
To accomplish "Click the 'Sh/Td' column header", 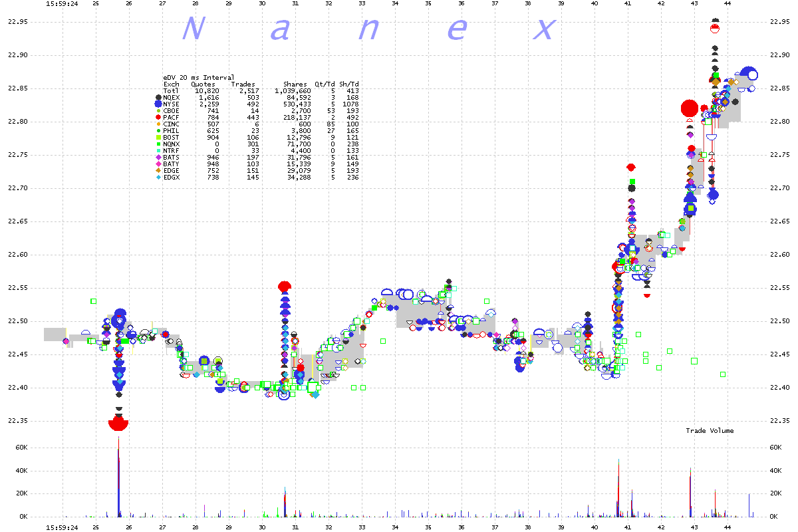I will pyautogui.click(x=349, y=84).
